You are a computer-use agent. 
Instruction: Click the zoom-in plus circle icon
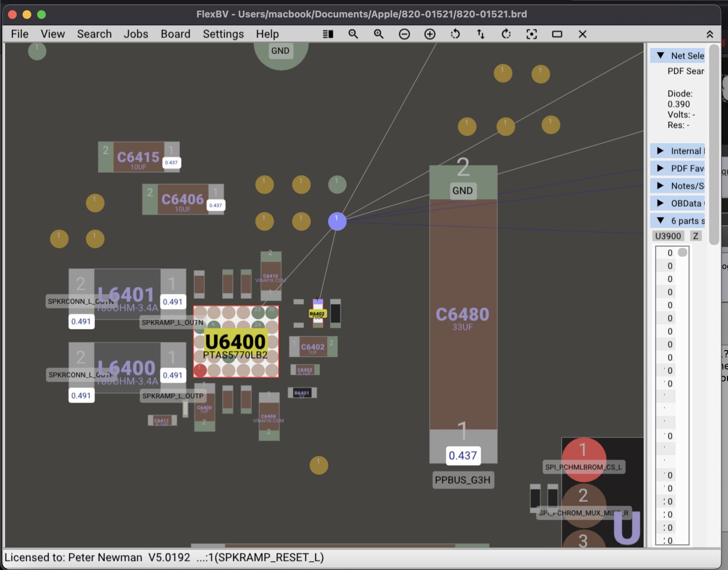[430, 34]
